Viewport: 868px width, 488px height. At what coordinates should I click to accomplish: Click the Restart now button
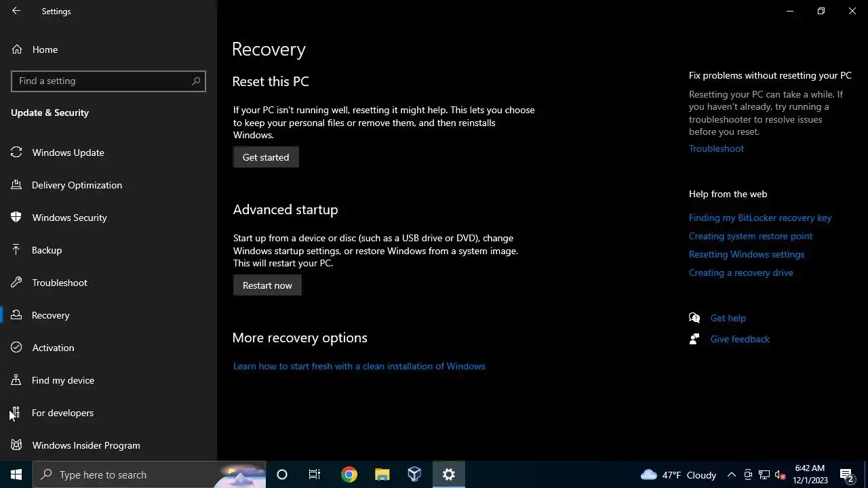click(x=267, y=285)
